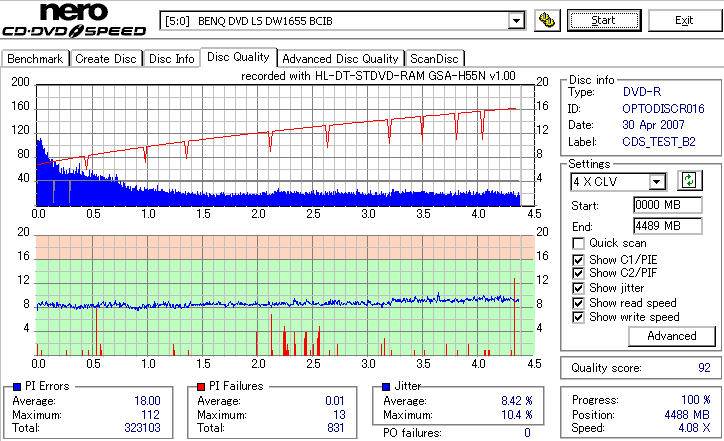Toggle the Show jitter checkbox
Viewport: 724px width, 441px height.
(x=578, y=288)
